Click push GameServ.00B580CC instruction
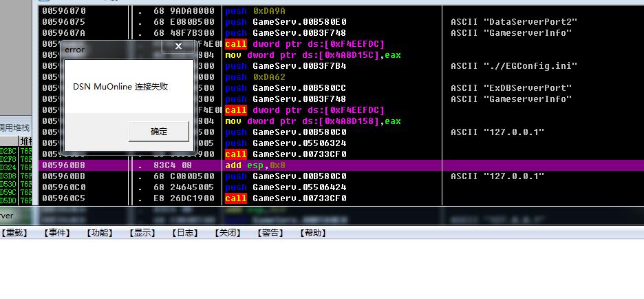The height and width of the screenshot is (299, 644). [x=286, y=88]
